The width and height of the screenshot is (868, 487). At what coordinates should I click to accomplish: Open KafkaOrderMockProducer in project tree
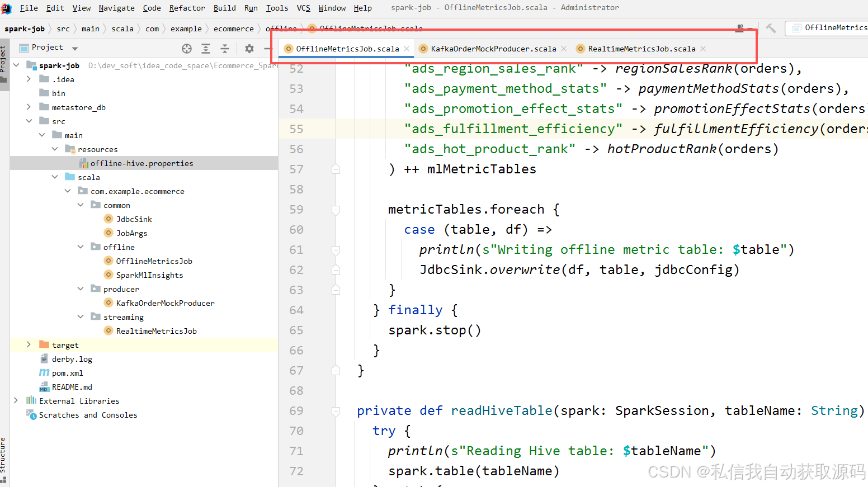pos(165,303)
